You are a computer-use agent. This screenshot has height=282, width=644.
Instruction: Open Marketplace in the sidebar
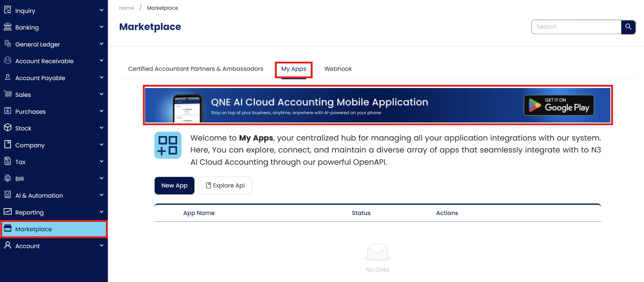click(x=54, y=229)
